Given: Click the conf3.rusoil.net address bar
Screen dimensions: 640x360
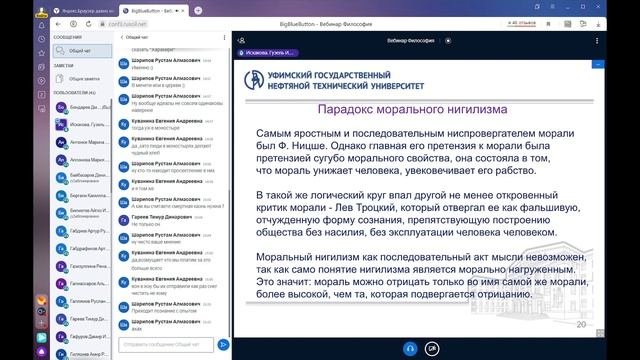Looking at the screenshot, I should coord(127,24).
